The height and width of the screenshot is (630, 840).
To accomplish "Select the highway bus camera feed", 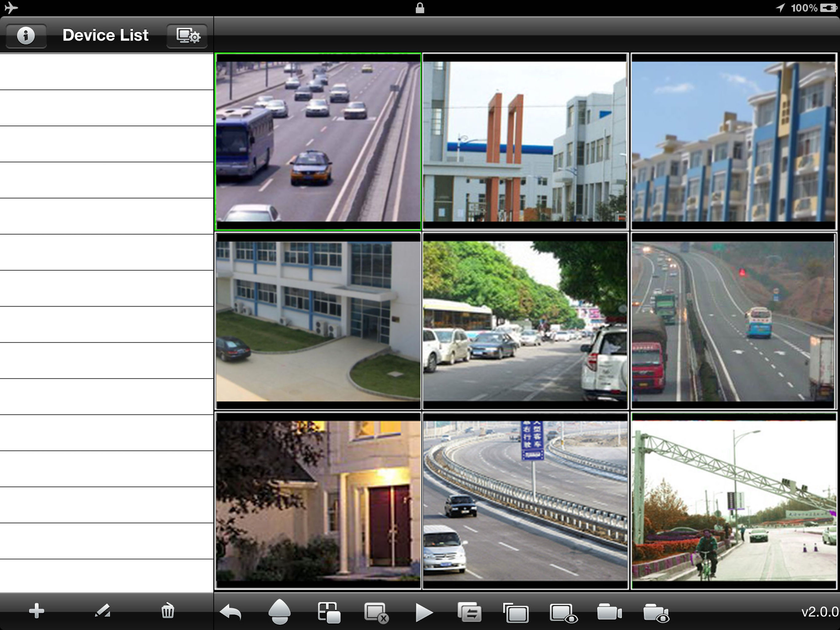I will (x=318, y=142).
